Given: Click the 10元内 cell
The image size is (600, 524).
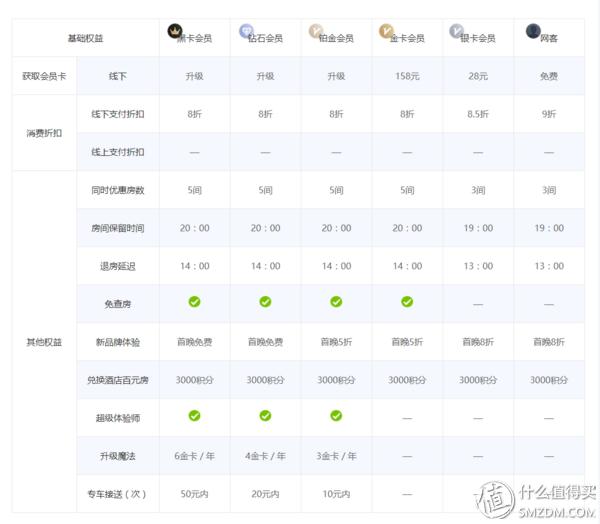Looking at the screenshot, I should tap(336, 494).
